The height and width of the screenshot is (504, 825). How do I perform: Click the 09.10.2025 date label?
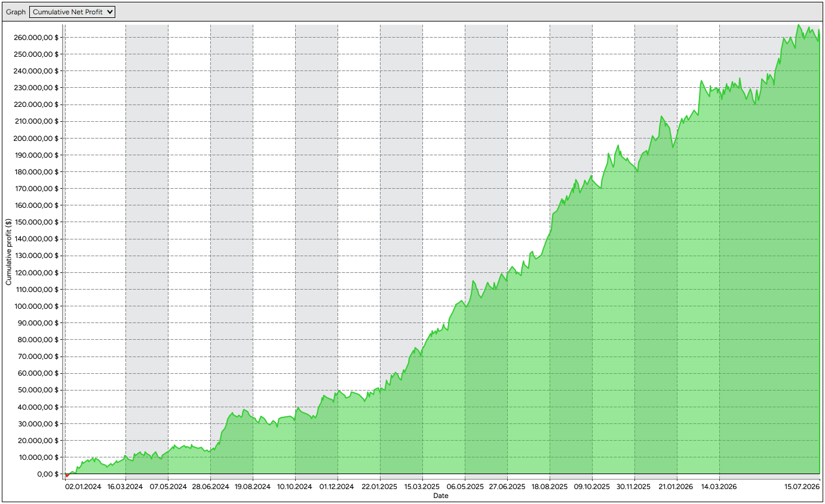(592, 487)
